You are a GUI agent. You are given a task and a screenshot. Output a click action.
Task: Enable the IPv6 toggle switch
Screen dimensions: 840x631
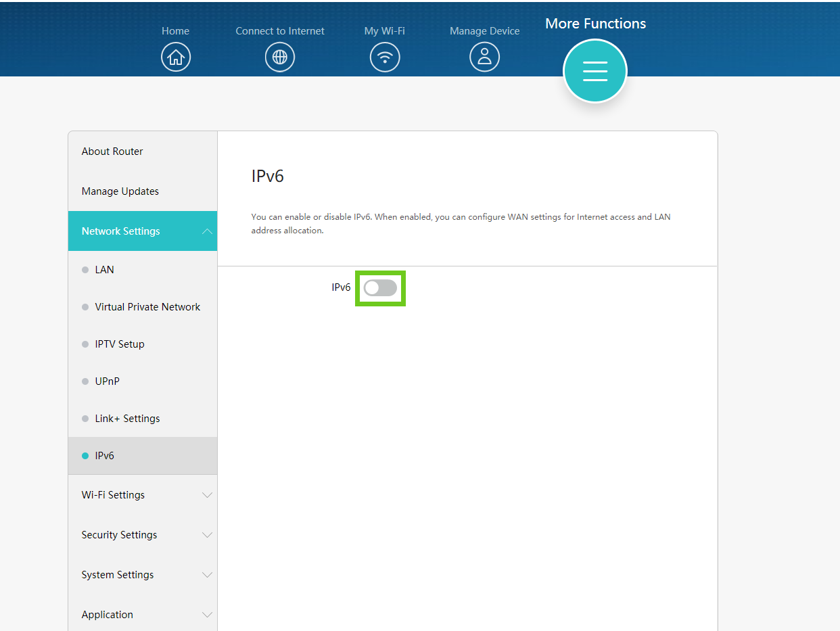pyautogui.click(x=380, y=288)
